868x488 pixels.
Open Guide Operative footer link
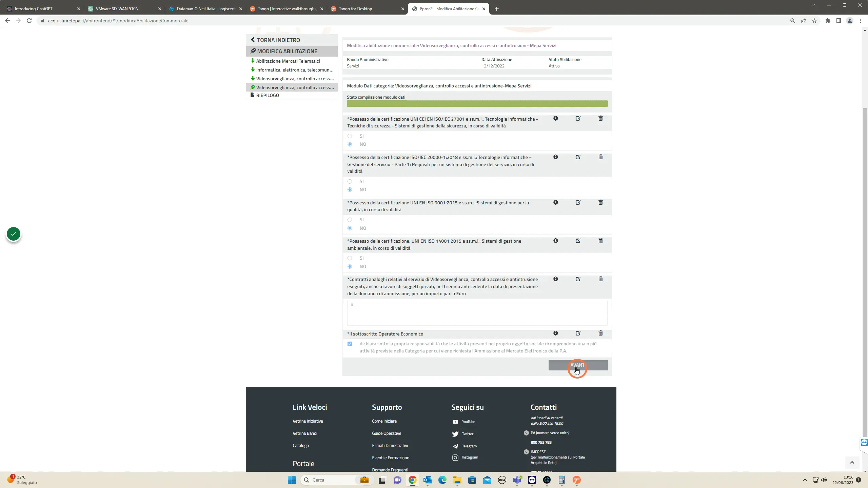pyautogui.click(x=386, y=433)
